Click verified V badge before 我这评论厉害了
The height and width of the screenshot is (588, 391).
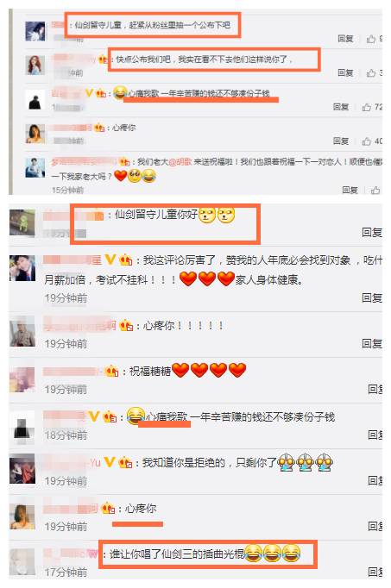click(110, 260)
